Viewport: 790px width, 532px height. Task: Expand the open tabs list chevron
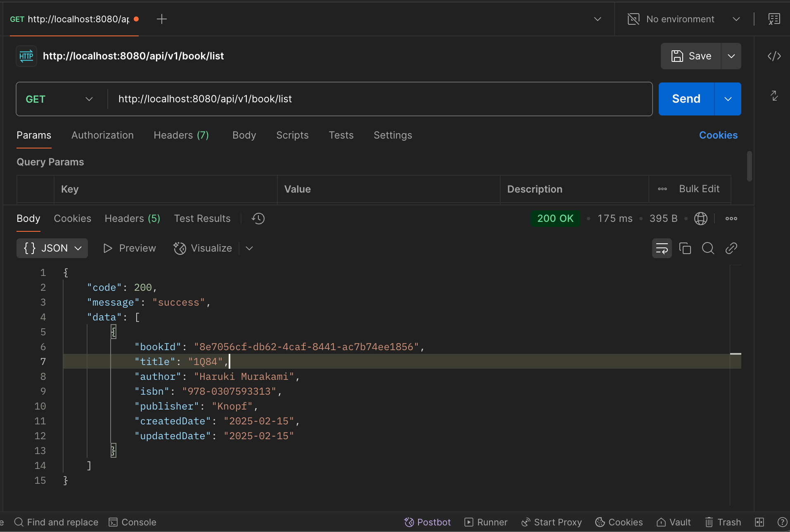point(597,19)
